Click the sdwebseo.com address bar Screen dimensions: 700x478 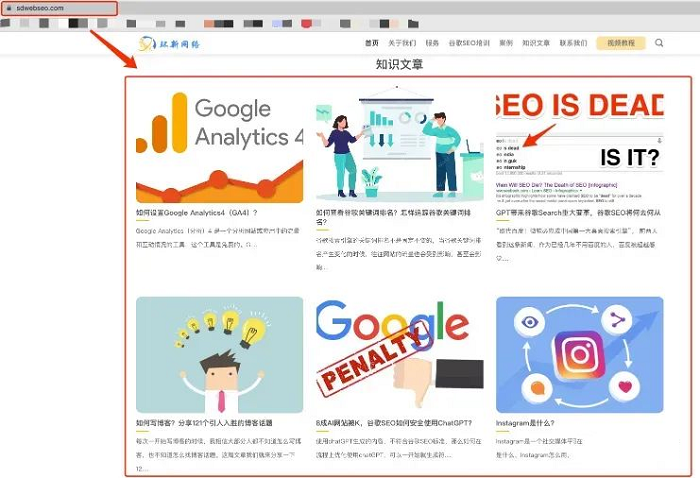(59, 8)
